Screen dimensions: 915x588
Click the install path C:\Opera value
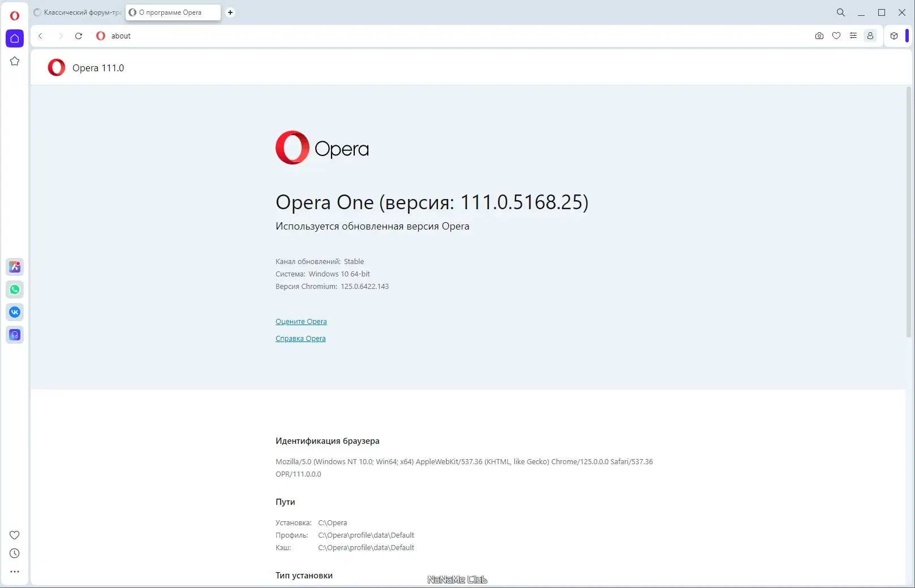point(333,523)
